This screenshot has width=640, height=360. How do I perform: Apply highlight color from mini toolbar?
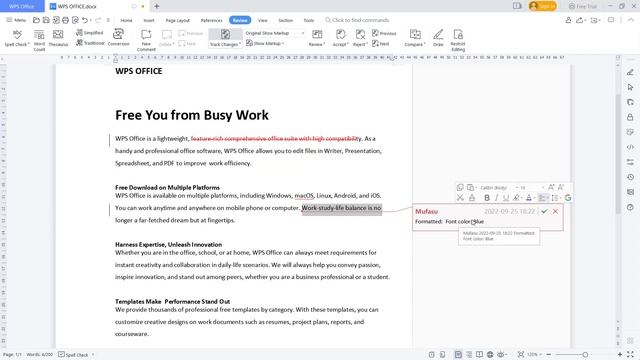coord(516,198)
